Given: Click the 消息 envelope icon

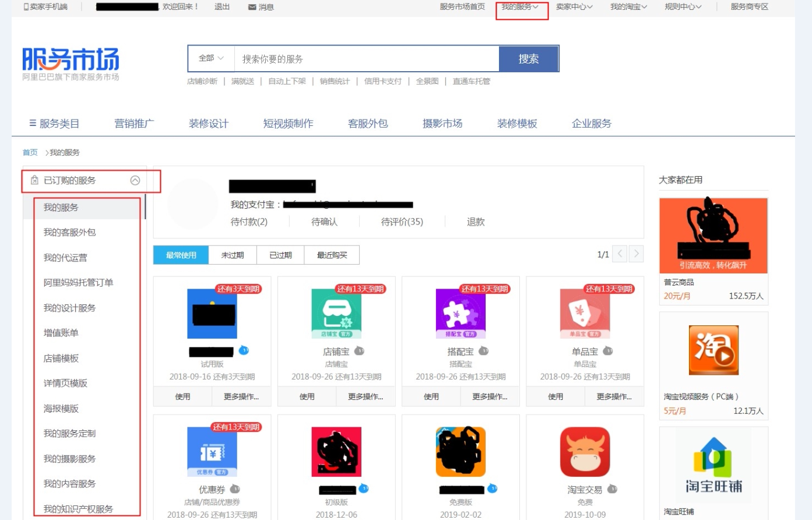Looking at the screenshot, I should [x=252, y=7].
